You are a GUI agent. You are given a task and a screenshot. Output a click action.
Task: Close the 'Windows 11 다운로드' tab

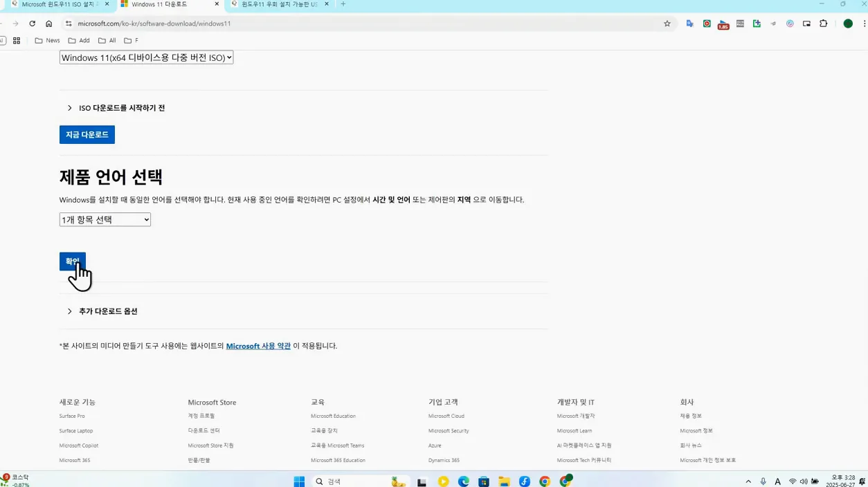[217, 4]
